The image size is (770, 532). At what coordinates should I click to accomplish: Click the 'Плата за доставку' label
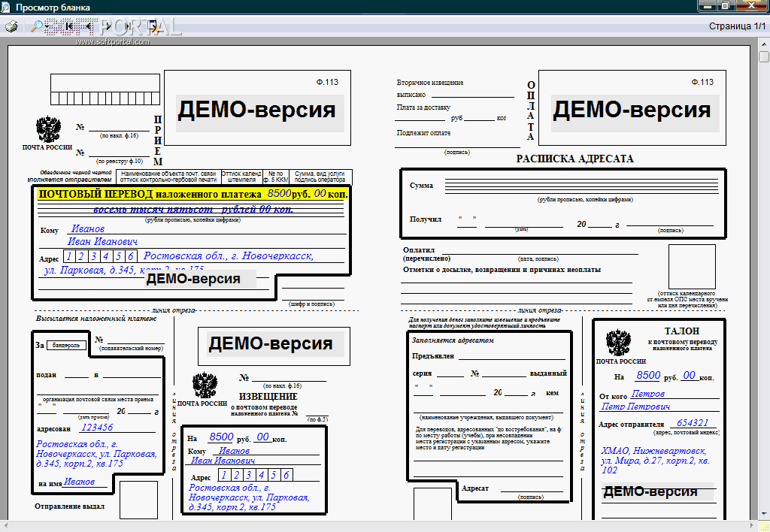click(x=423, y=107)
